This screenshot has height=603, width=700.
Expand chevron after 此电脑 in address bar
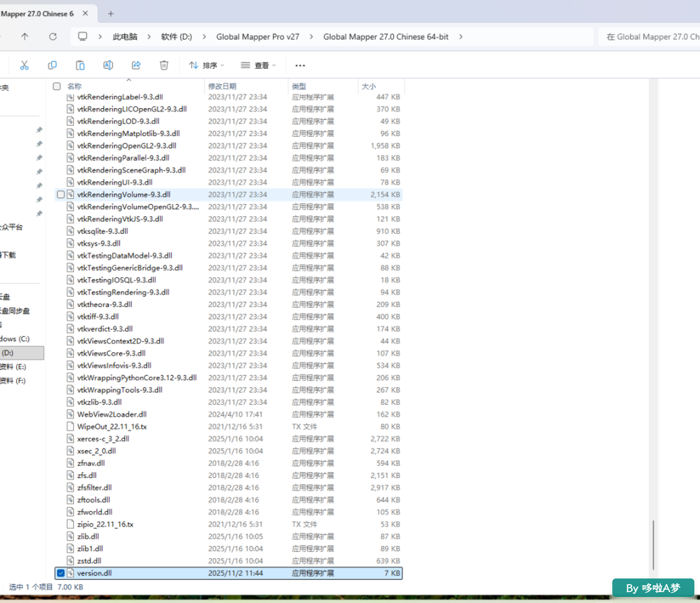pos(149,37)
